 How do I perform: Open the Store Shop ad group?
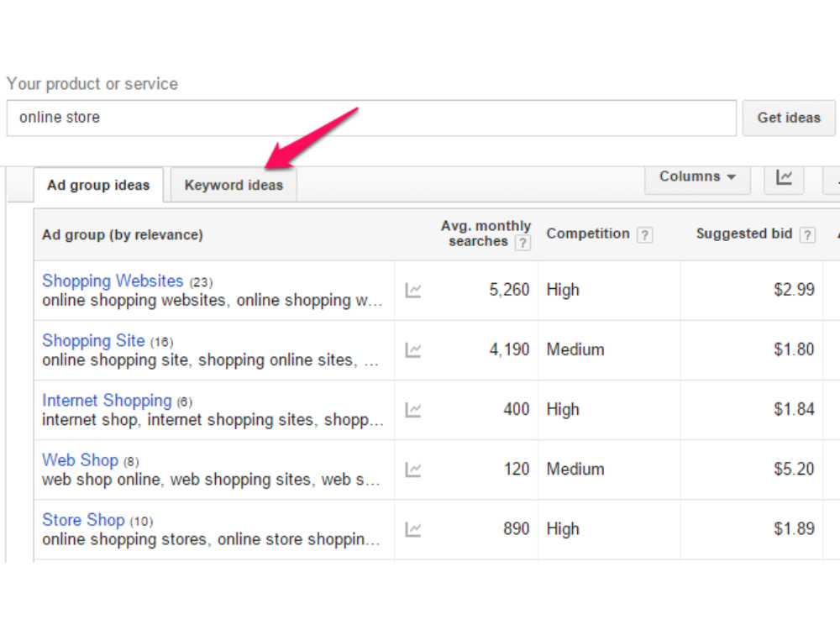pyautogui.click(x=83, y=520)
